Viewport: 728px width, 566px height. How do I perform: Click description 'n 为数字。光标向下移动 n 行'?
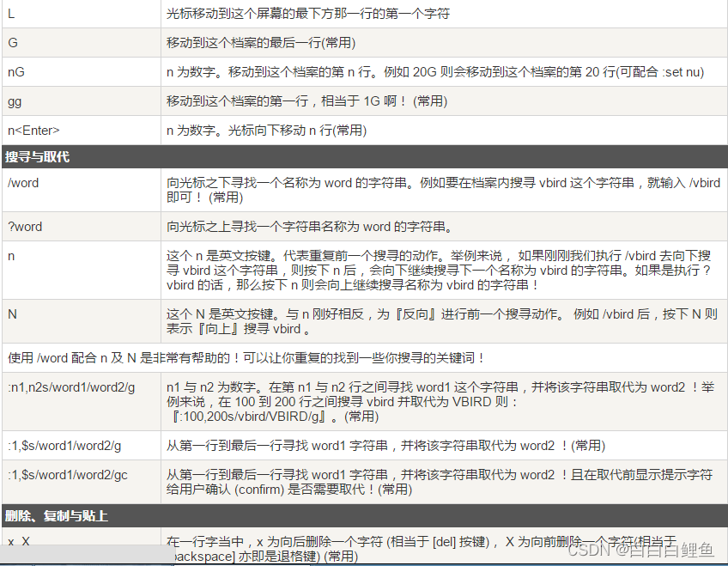pyautogui.click(x=445, y=131)
